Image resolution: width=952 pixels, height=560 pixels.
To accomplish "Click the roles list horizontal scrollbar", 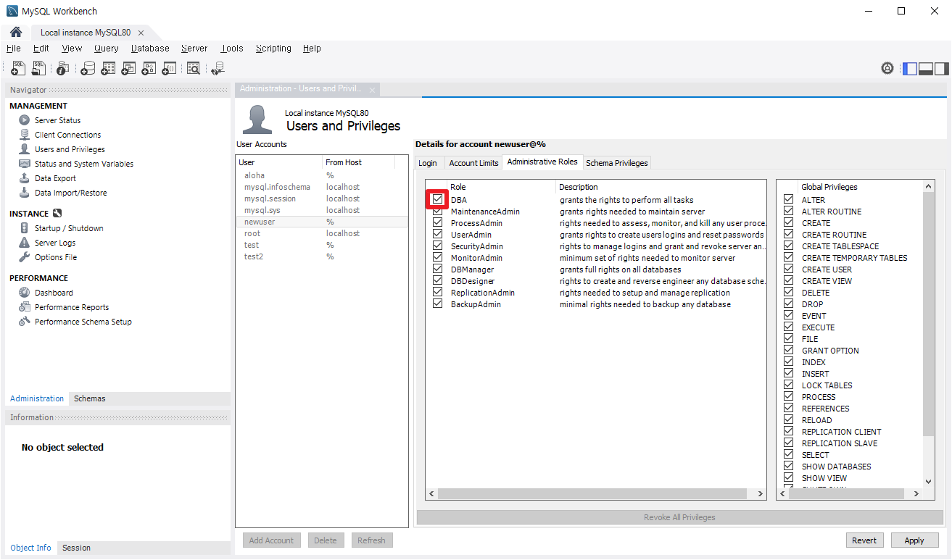I will pos(592,493).
